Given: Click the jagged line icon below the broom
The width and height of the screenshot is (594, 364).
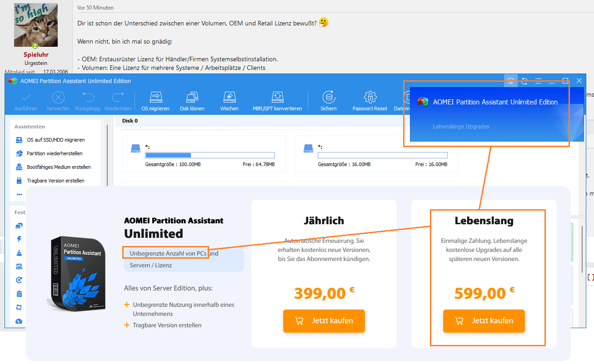Looking at the screenshot, I should click(x=19, y=266).
